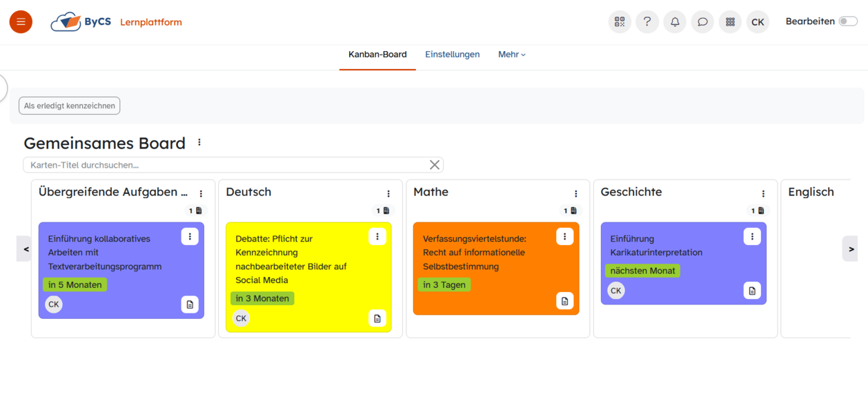The height and width of the screenshot is (408, 868).
Task: Click the 'in 5 Monaten' due badge
Action: pyautogui.click(x=75, y=284)
